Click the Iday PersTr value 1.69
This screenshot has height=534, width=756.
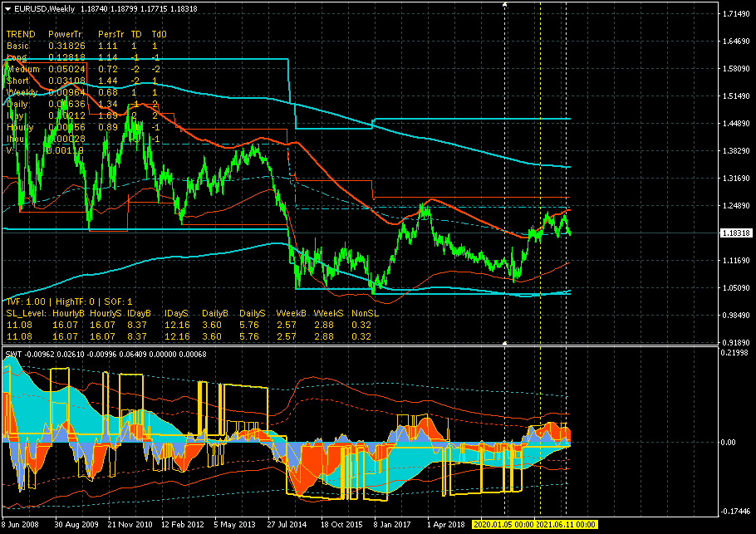108,115
